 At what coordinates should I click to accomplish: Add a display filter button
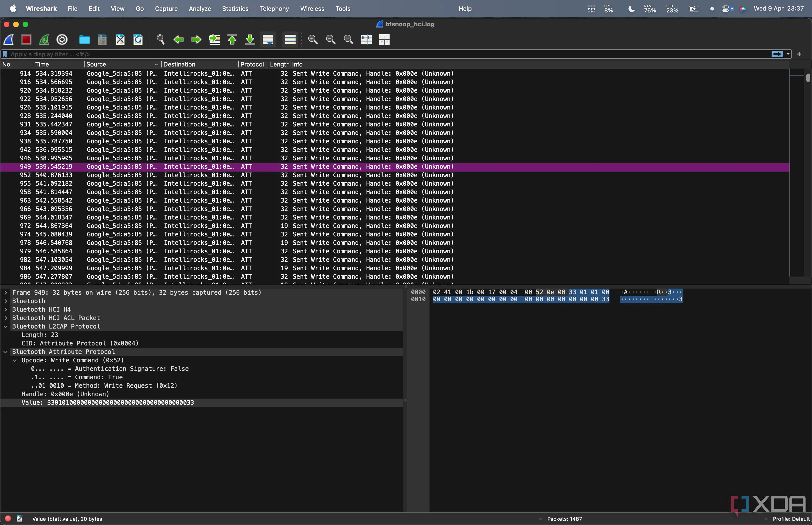799,54
